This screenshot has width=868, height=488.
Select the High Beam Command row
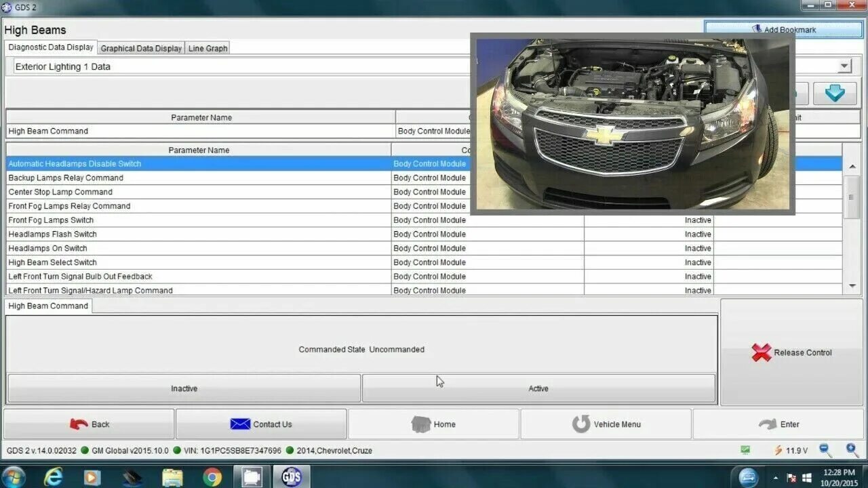pos(433,131)
